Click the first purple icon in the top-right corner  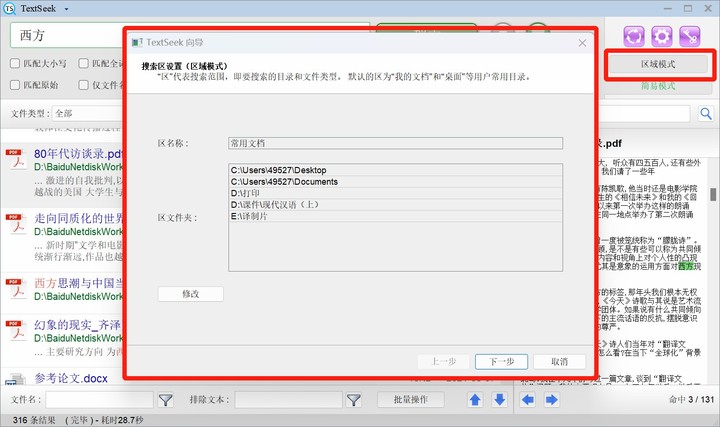[x=632, y=36]
